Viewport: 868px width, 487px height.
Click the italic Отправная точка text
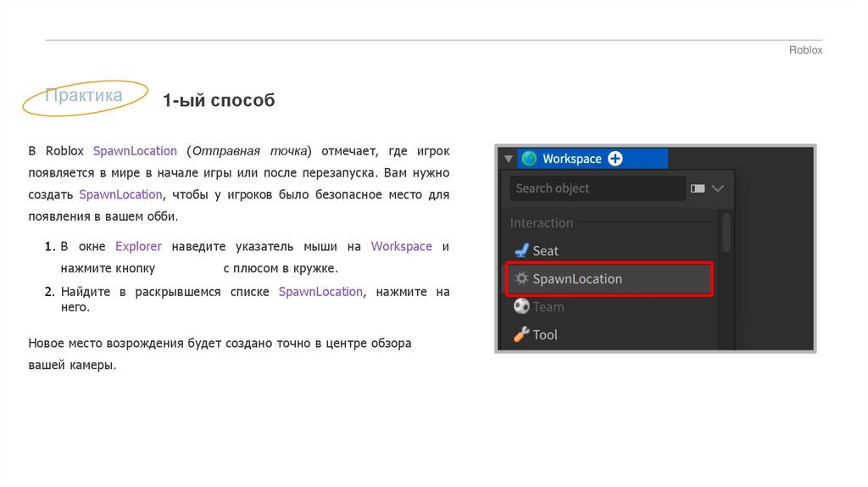point(249,151)
